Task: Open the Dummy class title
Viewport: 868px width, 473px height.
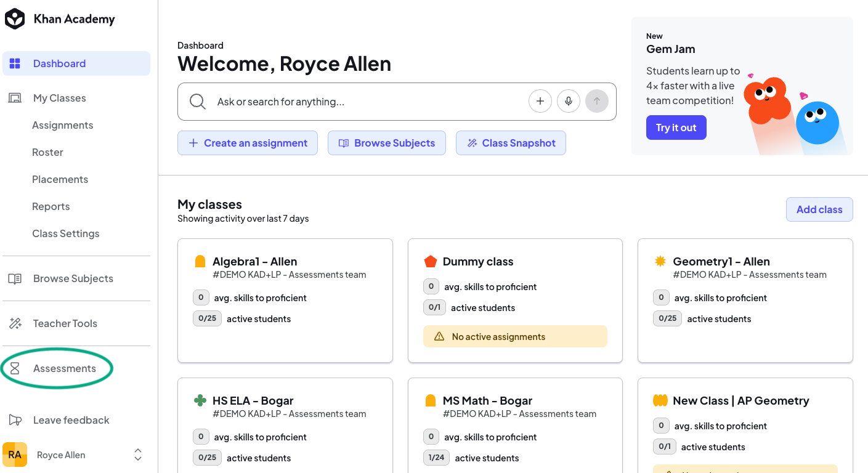Action: coord(478,262)
